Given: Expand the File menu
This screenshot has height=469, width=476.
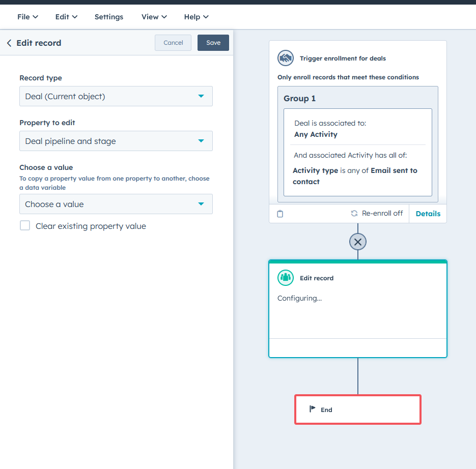Looking at the screenshot, I should [27, 17].
